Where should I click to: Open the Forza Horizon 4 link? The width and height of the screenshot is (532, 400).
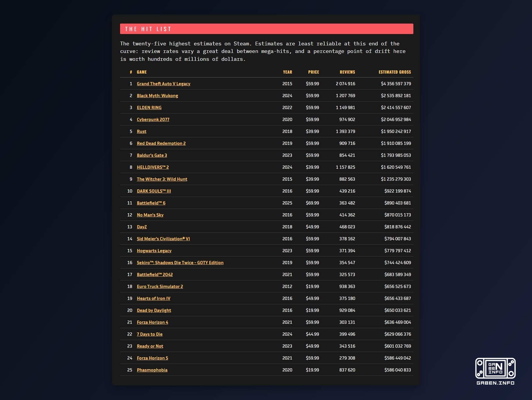click(152, 322)
